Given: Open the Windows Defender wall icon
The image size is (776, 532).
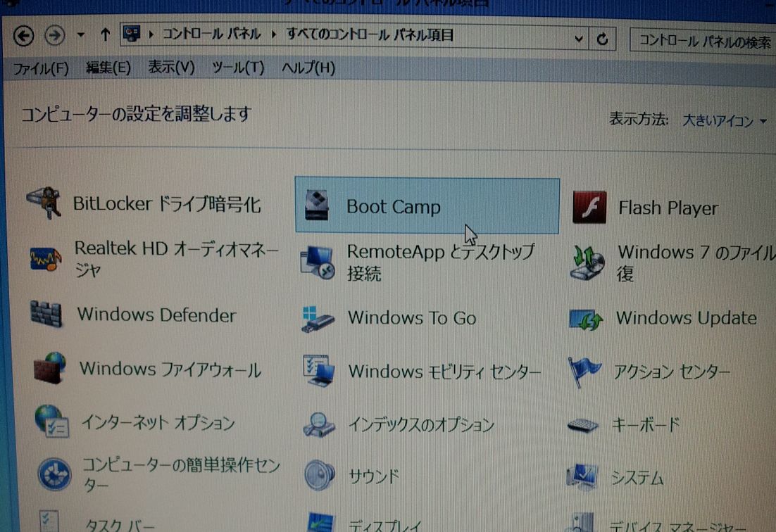Looking at the screenshot, I should pyautogui.click(x=46, y=314).
